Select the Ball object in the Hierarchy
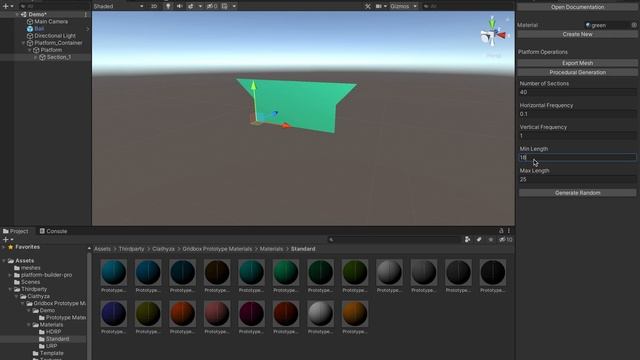The image size is (640, 360). click(x=39, y=29)
